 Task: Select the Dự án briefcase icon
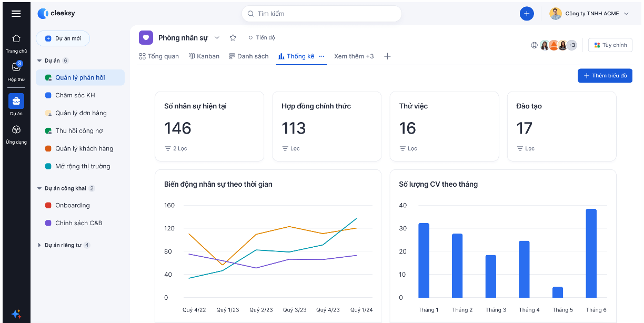pos(16,101)
